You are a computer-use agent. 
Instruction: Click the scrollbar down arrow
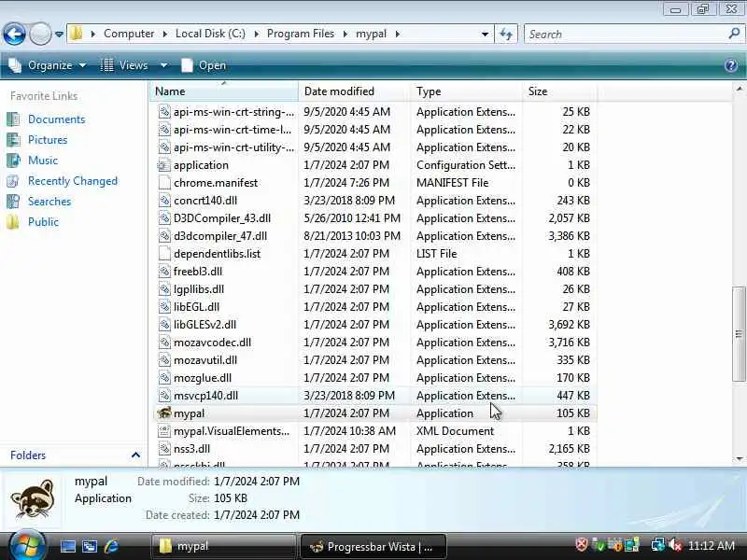[x=739, y=458]
